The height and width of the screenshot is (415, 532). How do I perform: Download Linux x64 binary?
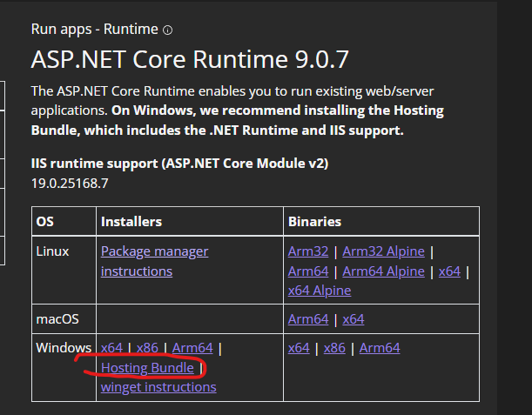(x=449, y=271)
